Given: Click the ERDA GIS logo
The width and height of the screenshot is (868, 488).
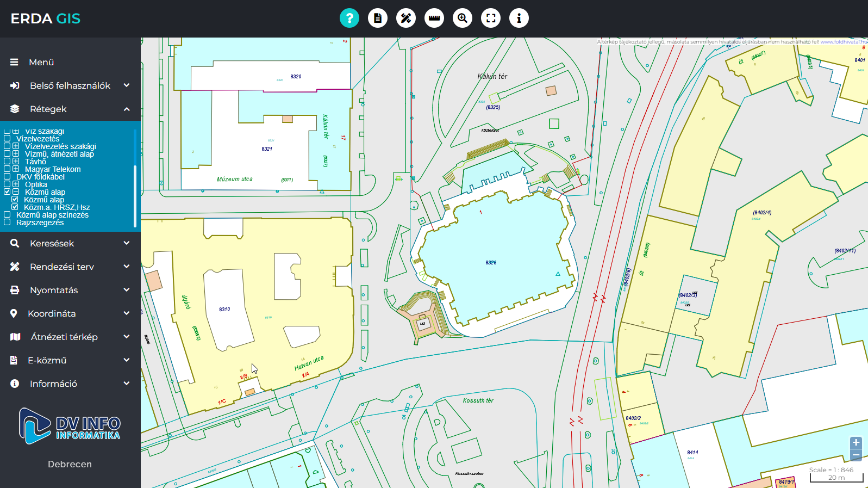Looking at the screenshot, I should pos(46,18).
